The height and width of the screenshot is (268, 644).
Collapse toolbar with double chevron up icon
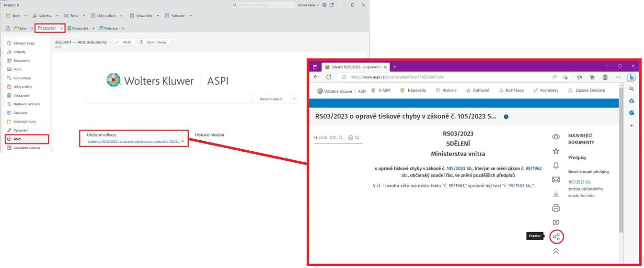(556, 251)
